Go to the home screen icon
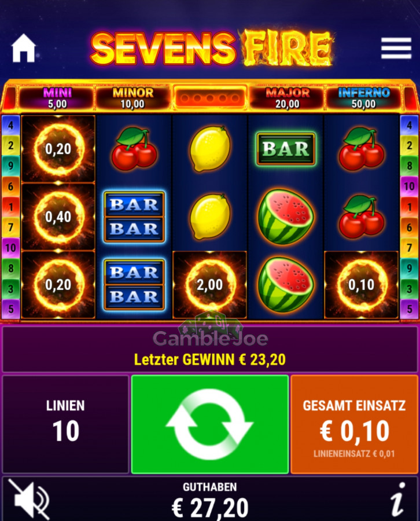The height and width of the screenshot is (521, 420). pos(23,48)
